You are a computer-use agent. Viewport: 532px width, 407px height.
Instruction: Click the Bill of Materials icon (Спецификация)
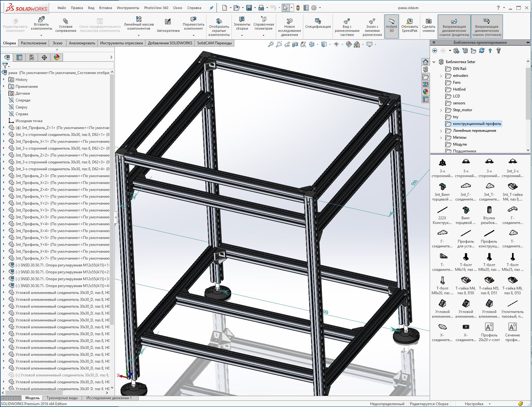point(318,21)
